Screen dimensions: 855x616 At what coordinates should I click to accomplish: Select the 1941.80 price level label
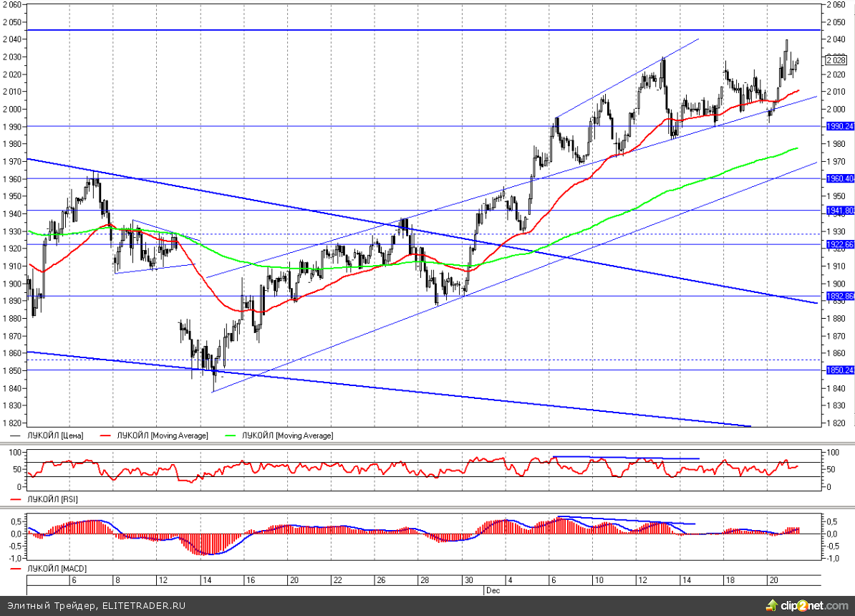click(x=840, y=211)
